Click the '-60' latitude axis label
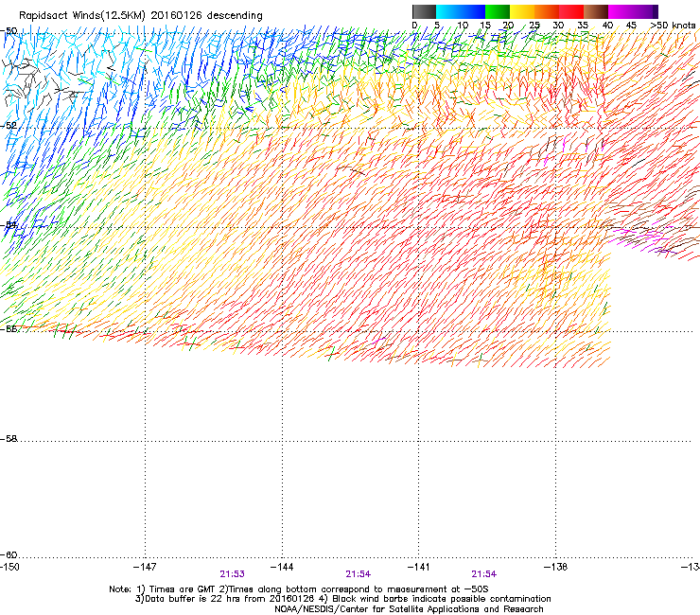 click(9, 554)
